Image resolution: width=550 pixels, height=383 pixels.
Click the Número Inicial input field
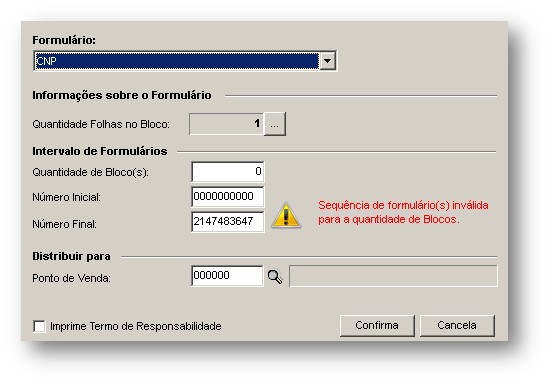point(228,196)
